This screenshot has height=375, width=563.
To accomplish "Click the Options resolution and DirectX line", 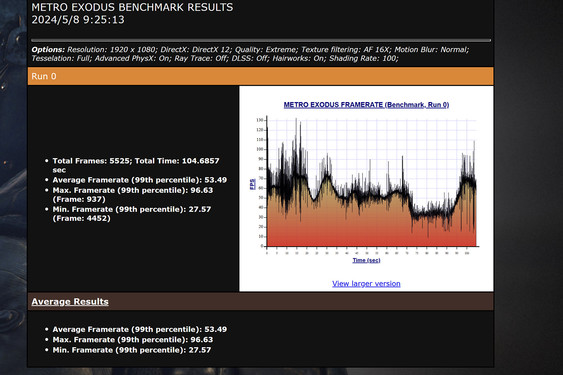I will coord(250,50).
